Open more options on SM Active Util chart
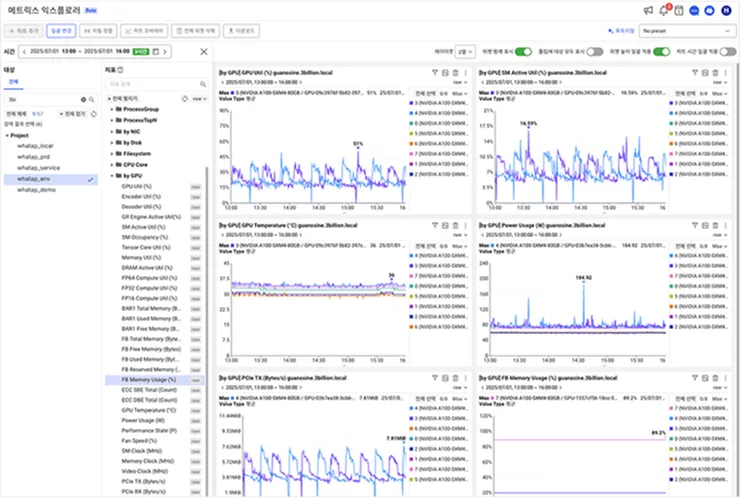Screen dimensions: 740x498 725,73
